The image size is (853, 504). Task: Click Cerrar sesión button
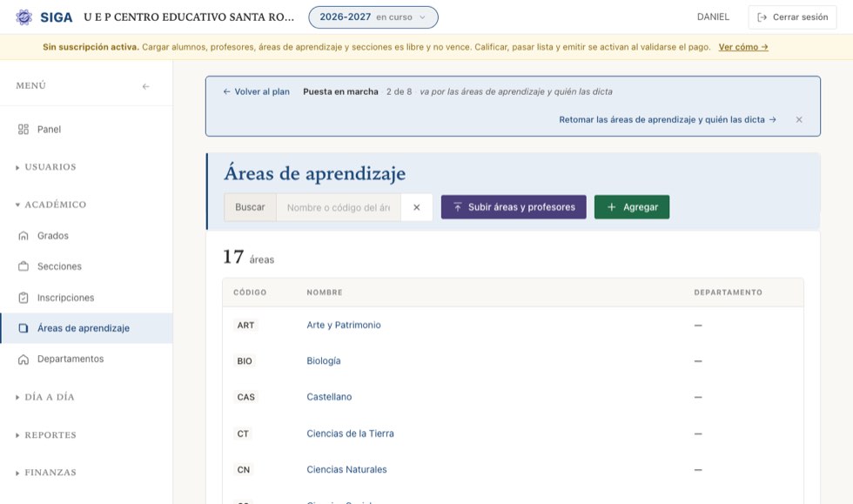pyautogui.click(x=792, y=17)
